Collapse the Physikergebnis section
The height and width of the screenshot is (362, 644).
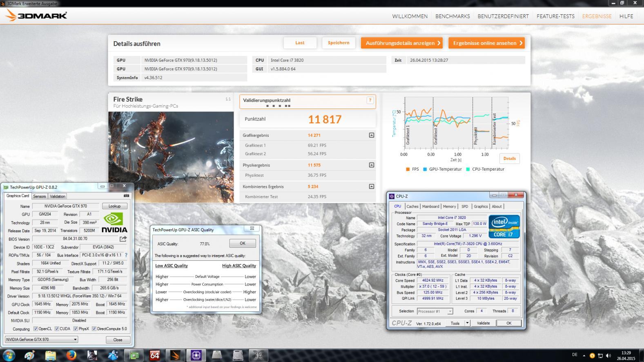[371, 165]
